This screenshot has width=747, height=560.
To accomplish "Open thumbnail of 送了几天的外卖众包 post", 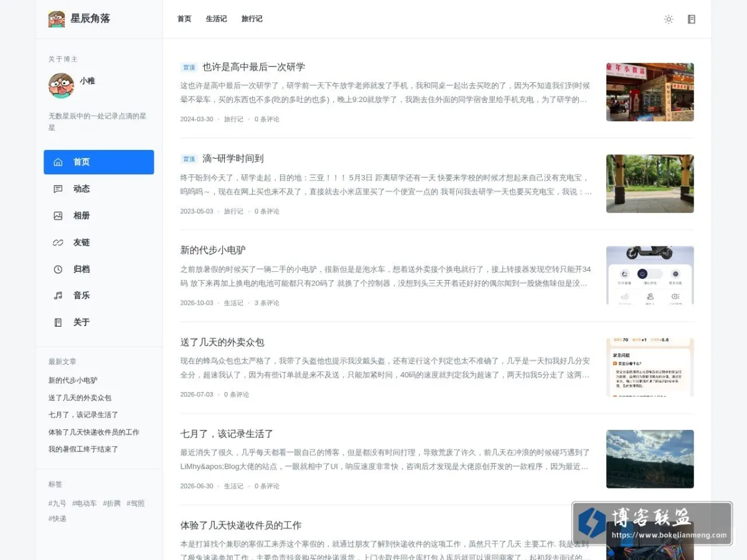I will [x=650, y=367].
